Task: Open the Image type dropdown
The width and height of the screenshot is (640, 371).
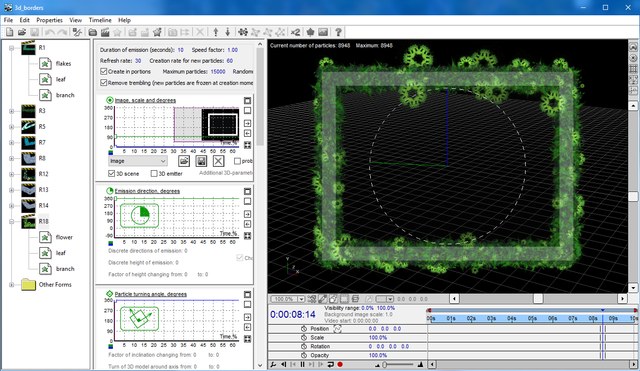Action: point(138,161)
